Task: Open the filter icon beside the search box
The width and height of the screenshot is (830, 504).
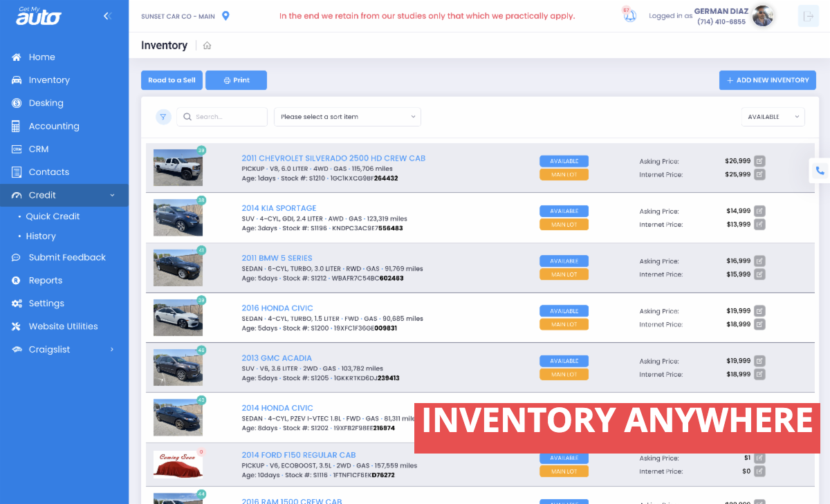Action: pos(163,116)
